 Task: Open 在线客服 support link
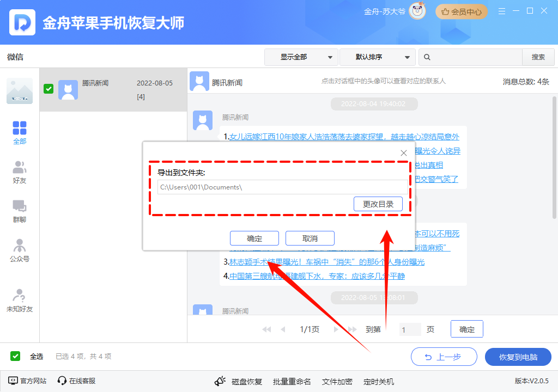click(x=76, y=381)
